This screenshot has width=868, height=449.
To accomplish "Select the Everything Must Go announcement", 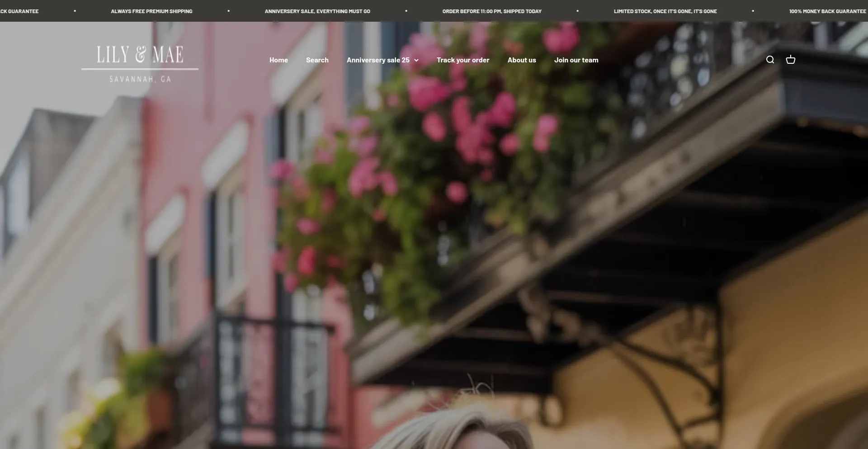I will click(317, 11).
